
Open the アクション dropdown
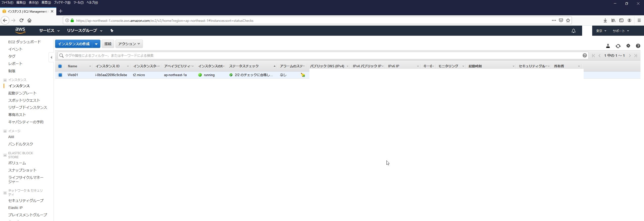(x=129, y=44)
